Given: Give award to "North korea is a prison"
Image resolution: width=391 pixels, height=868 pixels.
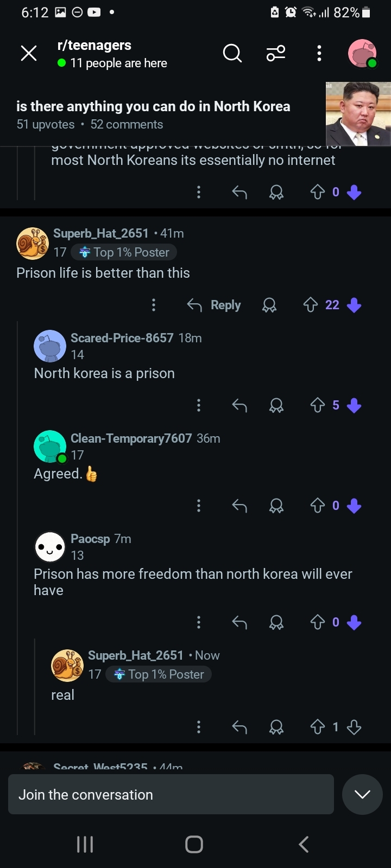Looking at the screenshot, I should point(276,406).
